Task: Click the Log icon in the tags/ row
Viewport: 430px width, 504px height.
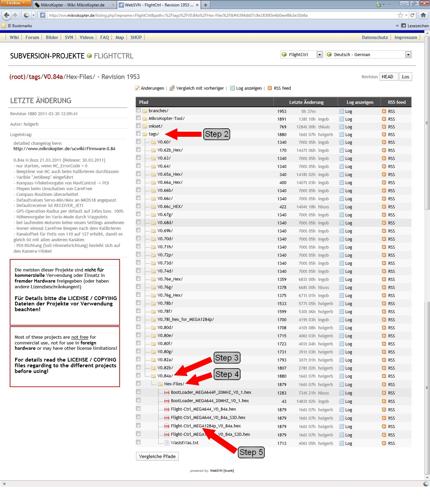Action: [x=342, y=134]
